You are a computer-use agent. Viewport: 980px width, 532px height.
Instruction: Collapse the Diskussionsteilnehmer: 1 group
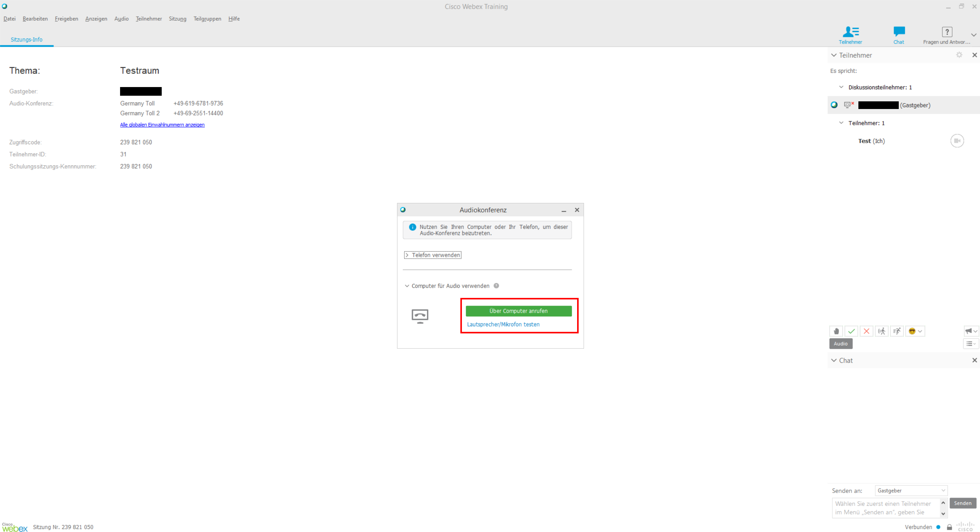point(841,87)
